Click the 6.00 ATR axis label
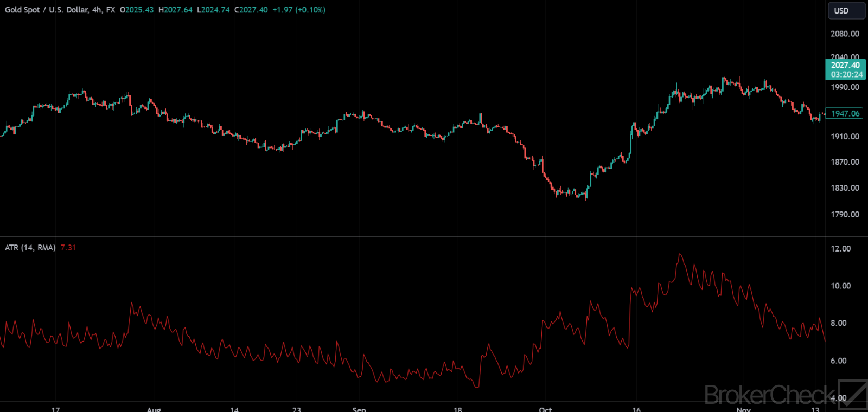Image resolution: width=868 pixels, height=412 pixels. click(839, 360)
